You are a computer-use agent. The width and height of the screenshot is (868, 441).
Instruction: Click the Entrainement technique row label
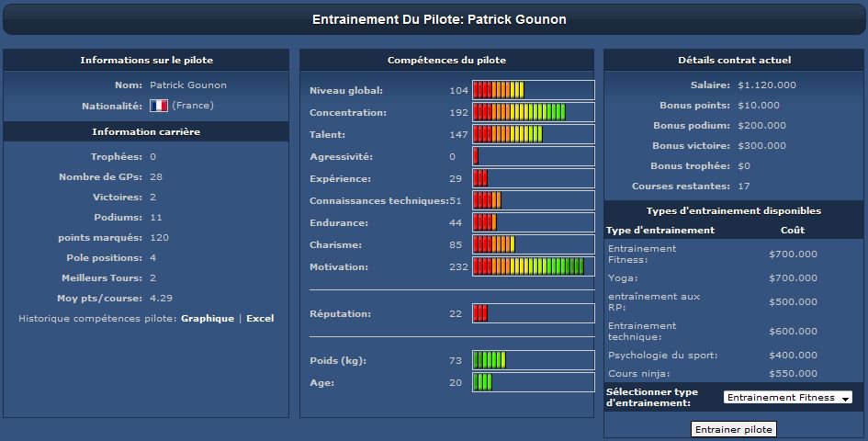tap(642, 331)
